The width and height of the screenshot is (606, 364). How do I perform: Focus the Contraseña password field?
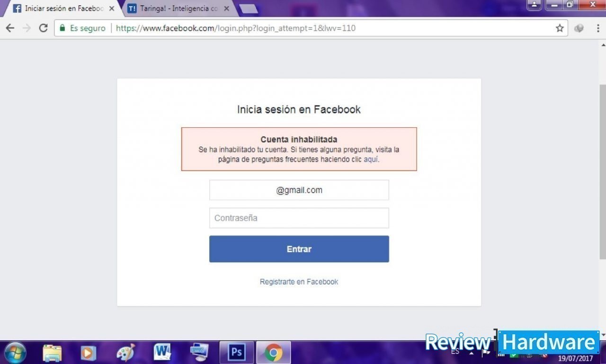click(x=299, y=218)
